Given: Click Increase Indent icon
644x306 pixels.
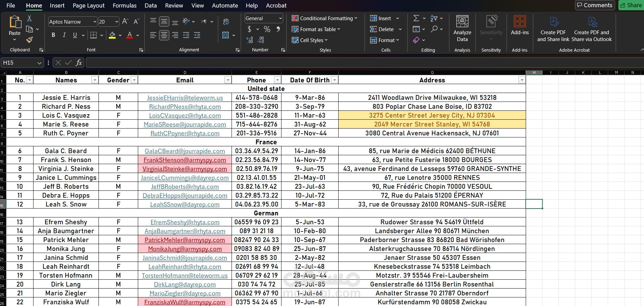Looking at the screenshot, I should (197, 35).
